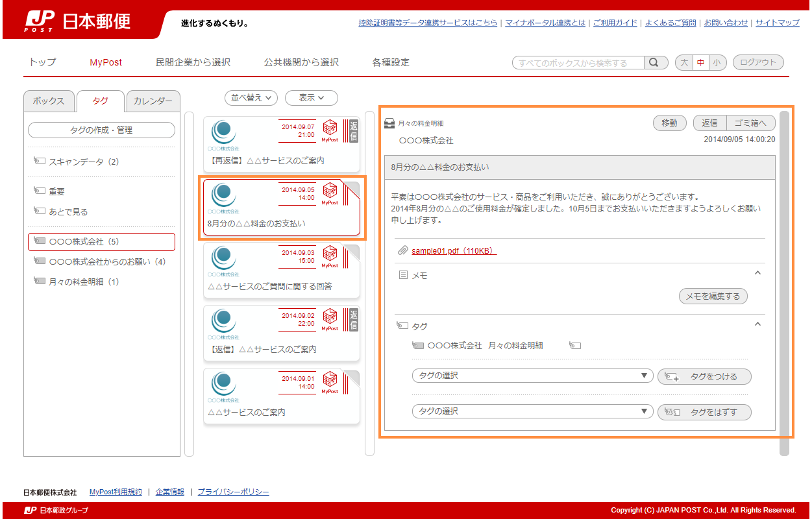Click the tag icon beside 重要

coord(40,191)
